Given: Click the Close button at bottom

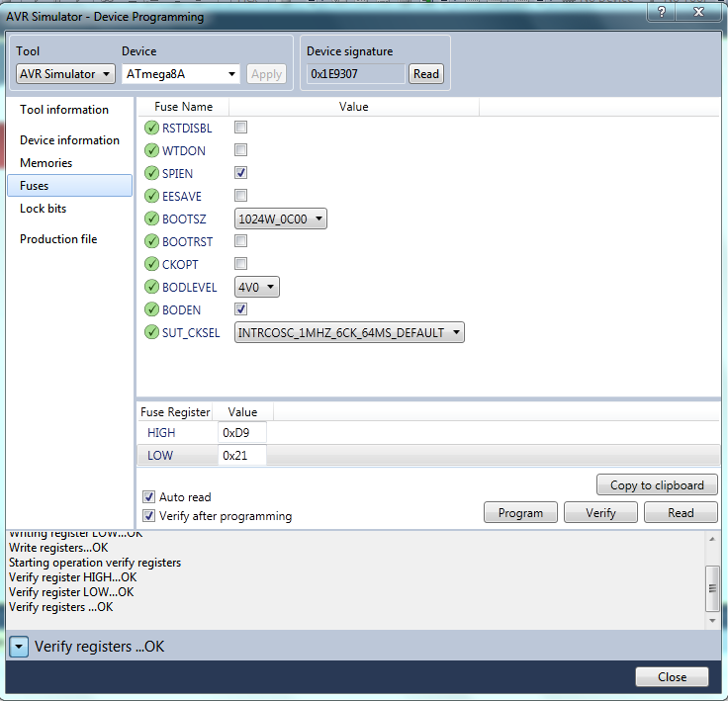Looking at the screenshot, I should point(672,677).
